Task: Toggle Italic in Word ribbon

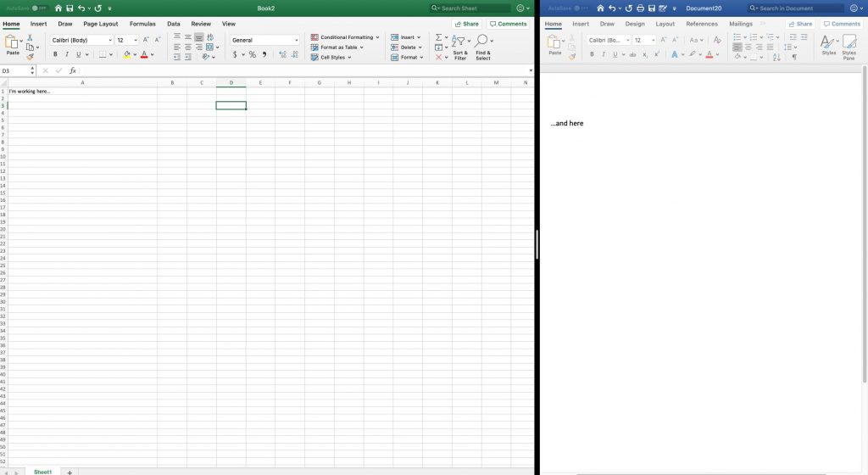Action: (604, 54)
